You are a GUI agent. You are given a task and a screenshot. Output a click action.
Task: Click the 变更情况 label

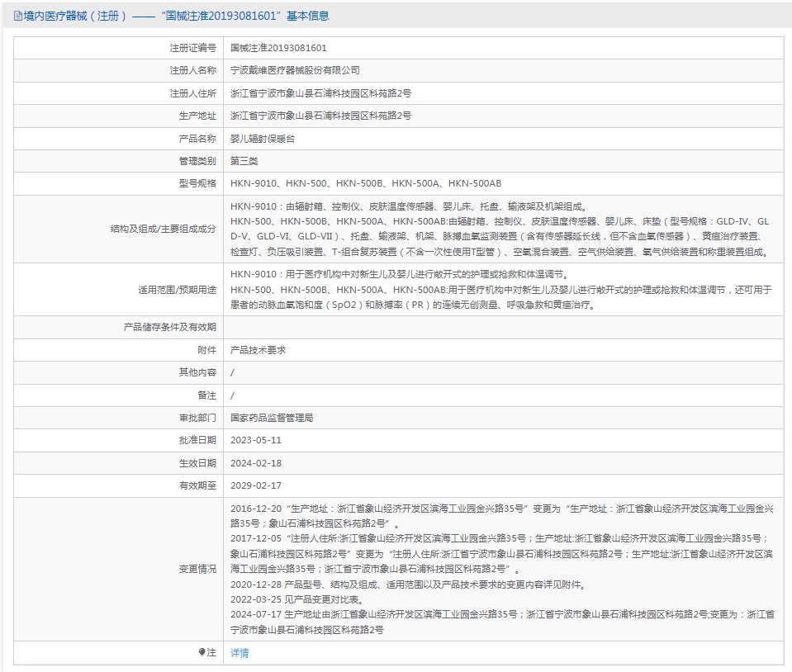point(197,569)
